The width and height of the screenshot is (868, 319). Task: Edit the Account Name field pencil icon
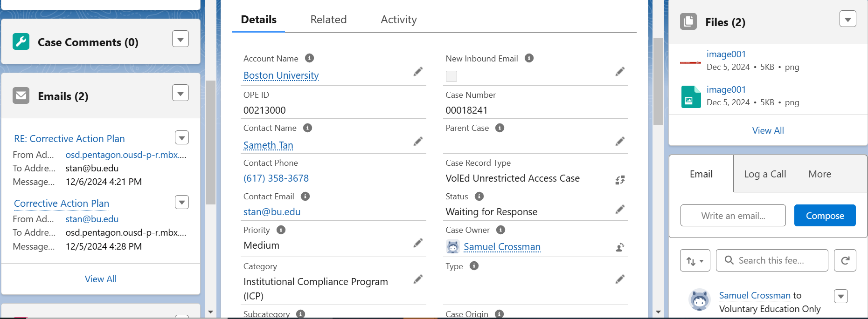pos(418,71)
